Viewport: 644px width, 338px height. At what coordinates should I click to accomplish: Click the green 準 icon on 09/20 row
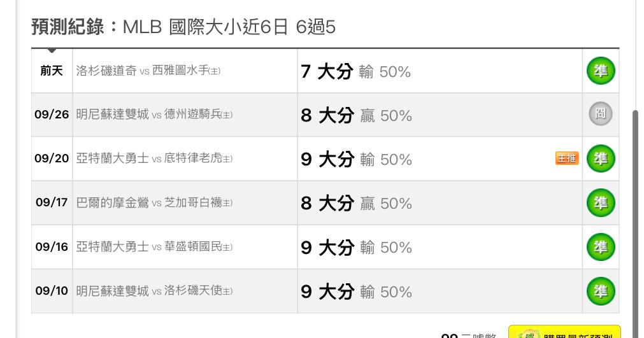click(601, 158)
